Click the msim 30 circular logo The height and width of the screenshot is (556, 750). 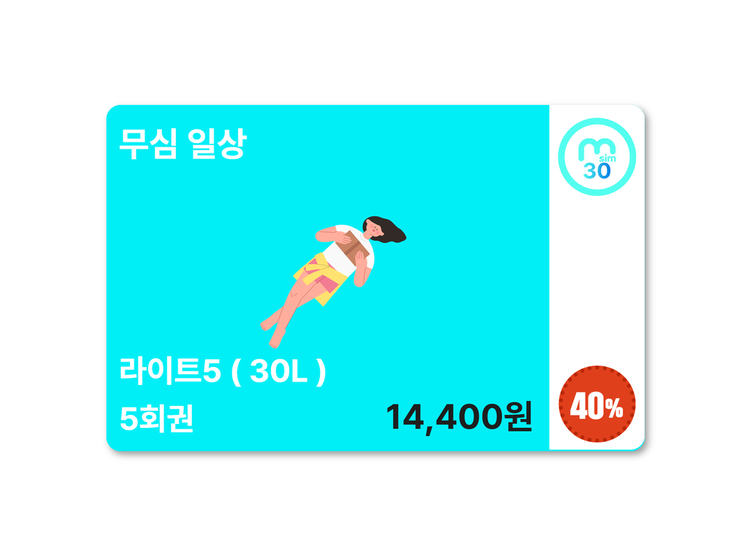tap(596, 156)
